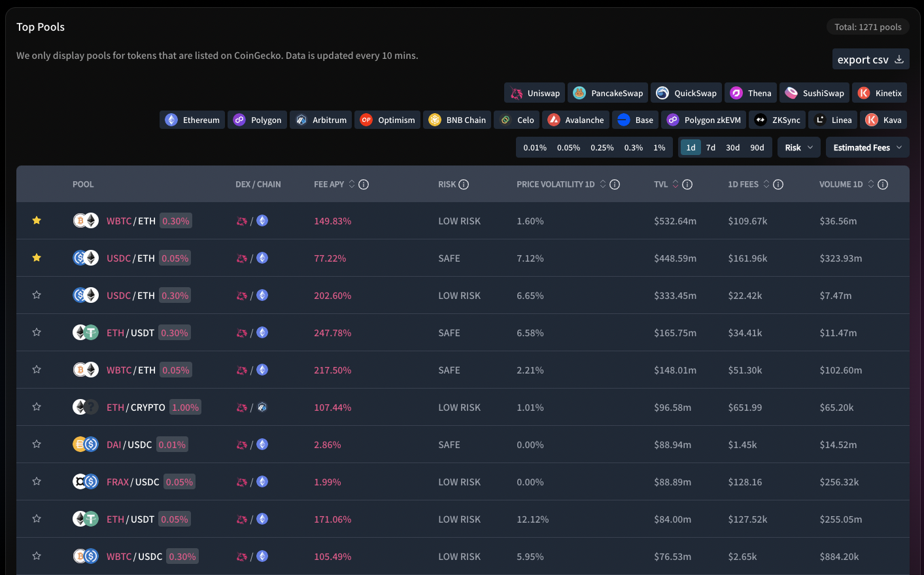The image size is (924, 575).
Task: Click Price Volatility info icon
Action: click(615, 184)
